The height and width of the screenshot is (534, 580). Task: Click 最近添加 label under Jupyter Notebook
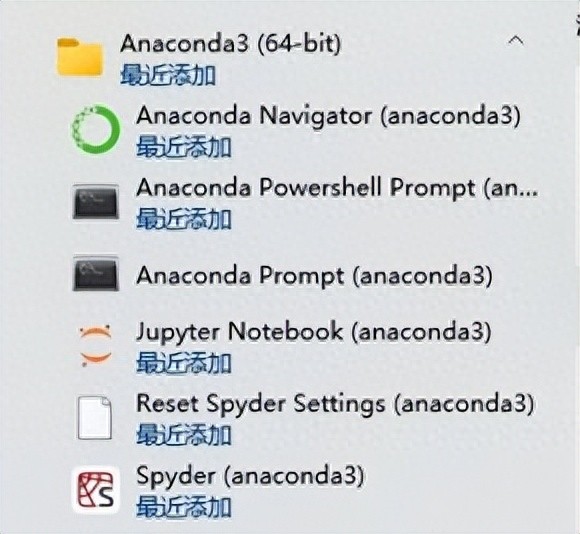click(x=184, y=363)
